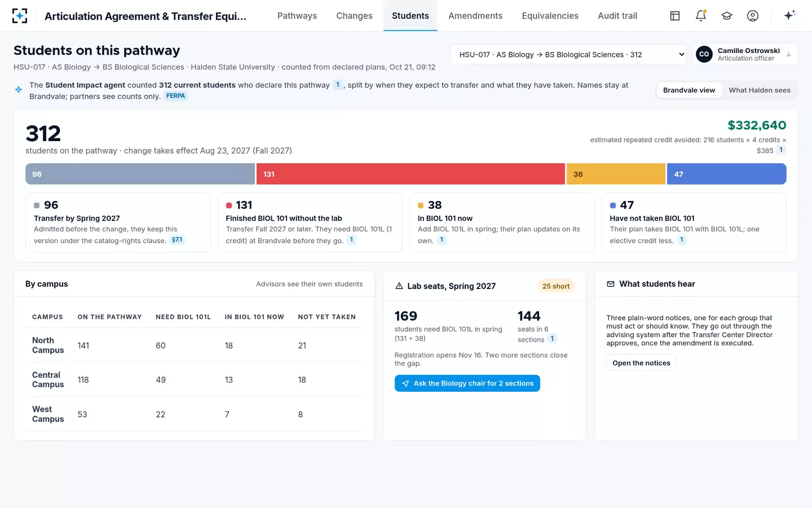Image resolution: width=812 pixels, height=508 pixels.
Task: Open the notices
Action: [x=641, y=363]
